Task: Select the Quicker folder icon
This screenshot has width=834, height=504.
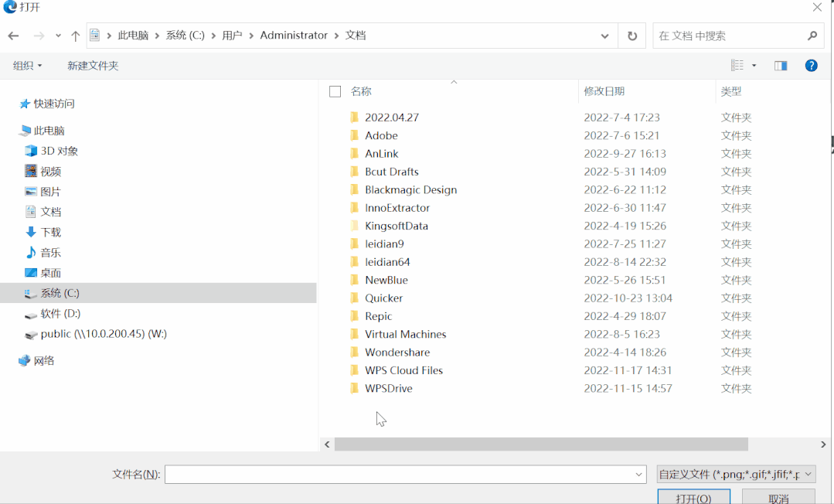Action: pos(355,298)
